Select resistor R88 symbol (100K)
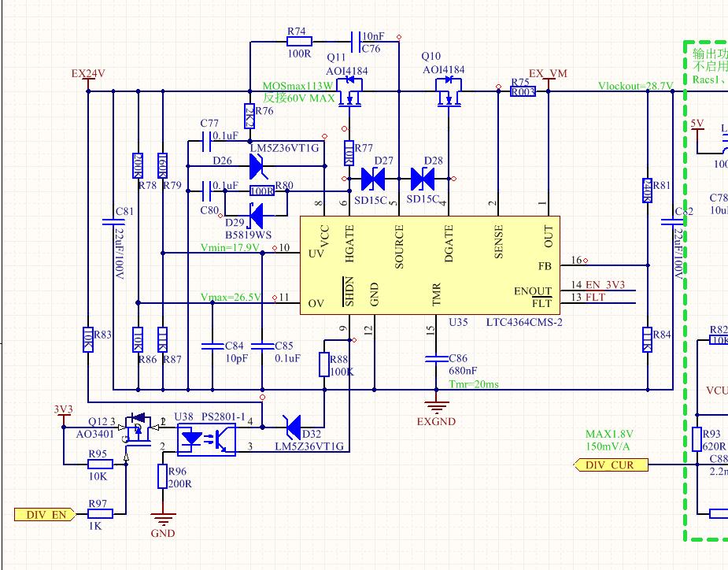This screenshot has height=570, width=728. click(x=324, y=365)
